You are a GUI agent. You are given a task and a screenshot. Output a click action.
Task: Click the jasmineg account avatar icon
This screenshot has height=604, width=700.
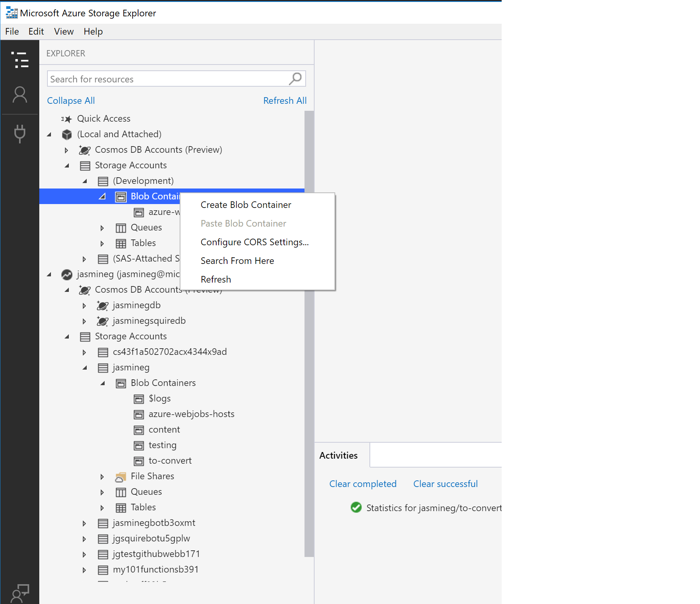pyautogui.click(x=67, y=274)
